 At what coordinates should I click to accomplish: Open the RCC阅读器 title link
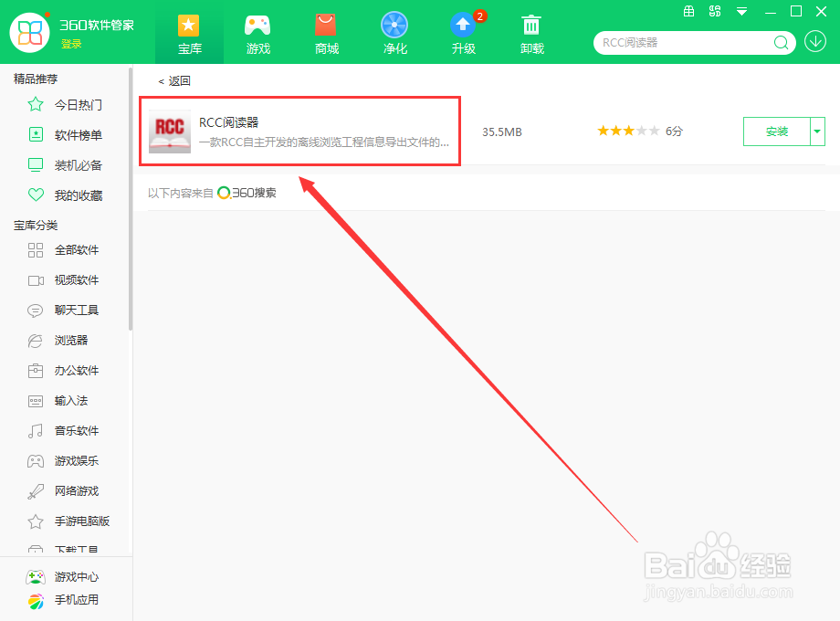click(x=229, y=122)
